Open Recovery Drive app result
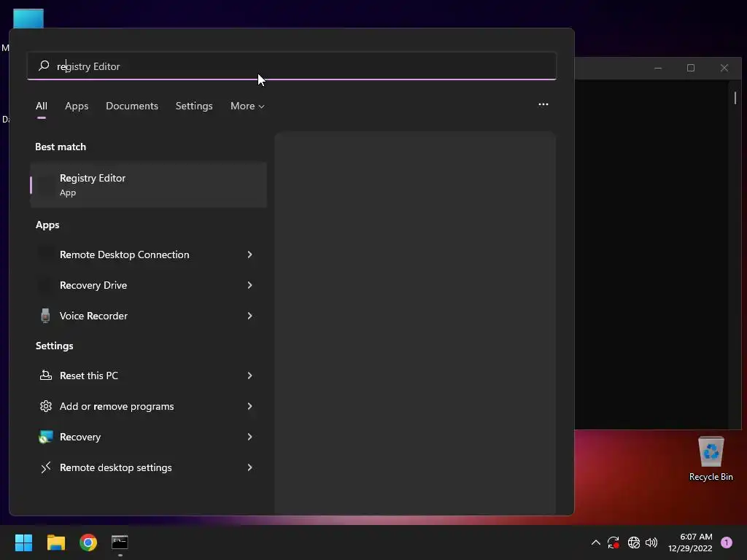Screen dimensions: 747x560 (x=93, y=285)
